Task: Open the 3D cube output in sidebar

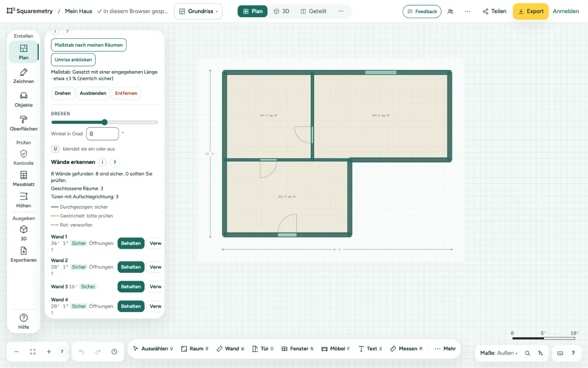Action: coord(24,233)
